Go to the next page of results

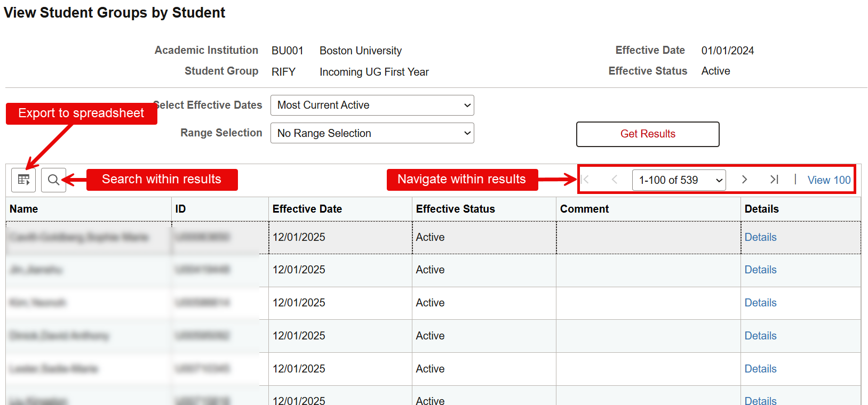click(x=744, y=180)
